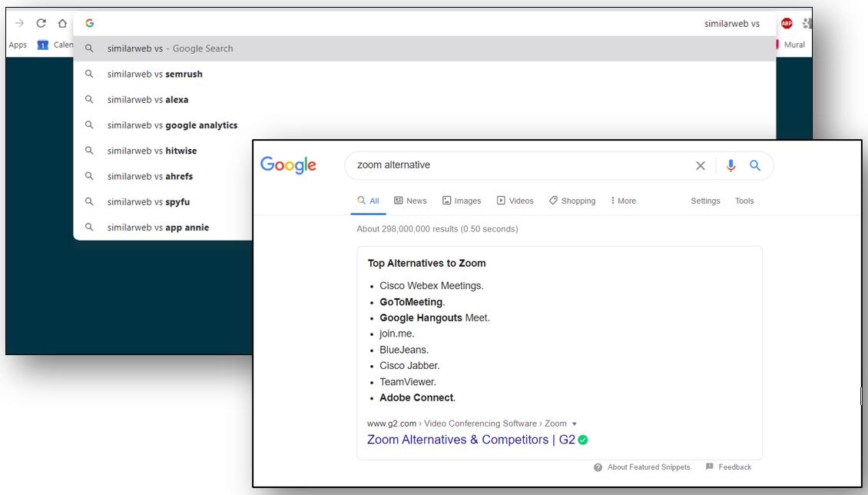Open the dropdown arrow next to g2.com breadcrumb
Viewport: 868px width, 495px height.
coord(574,424)
